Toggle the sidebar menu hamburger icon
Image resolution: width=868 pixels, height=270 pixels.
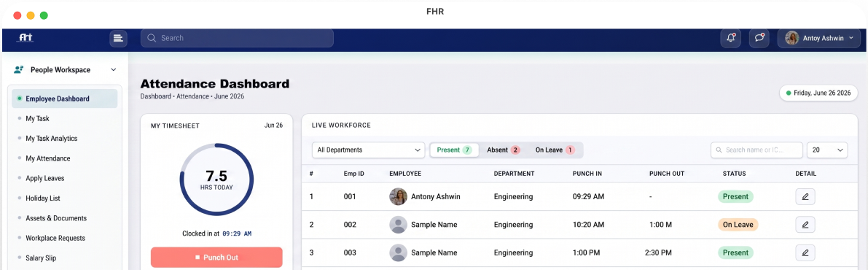point(118,38)
